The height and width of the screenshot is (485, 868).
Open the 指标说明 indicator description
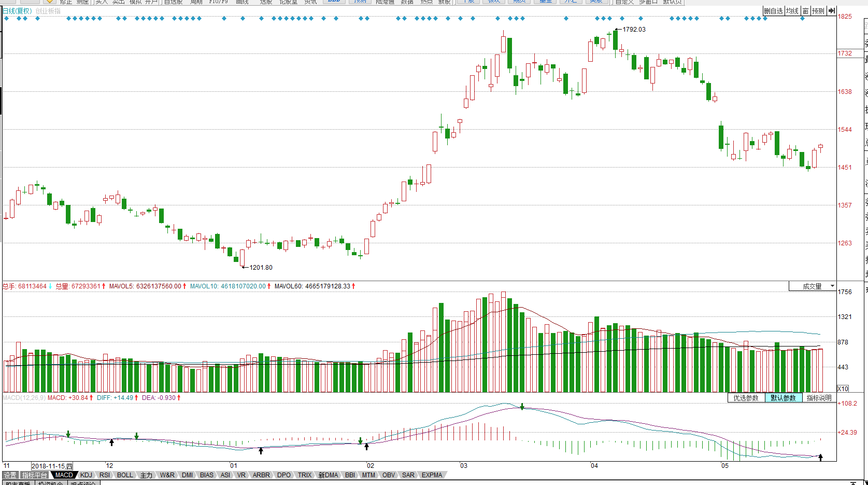[x=819, y=398]
